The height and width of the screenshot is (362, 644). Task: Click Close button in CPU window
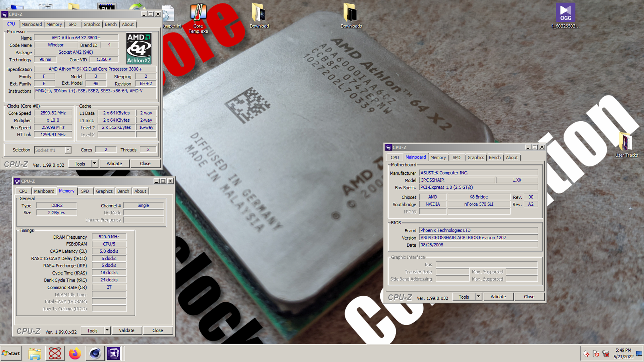click(x=145, y=164)
